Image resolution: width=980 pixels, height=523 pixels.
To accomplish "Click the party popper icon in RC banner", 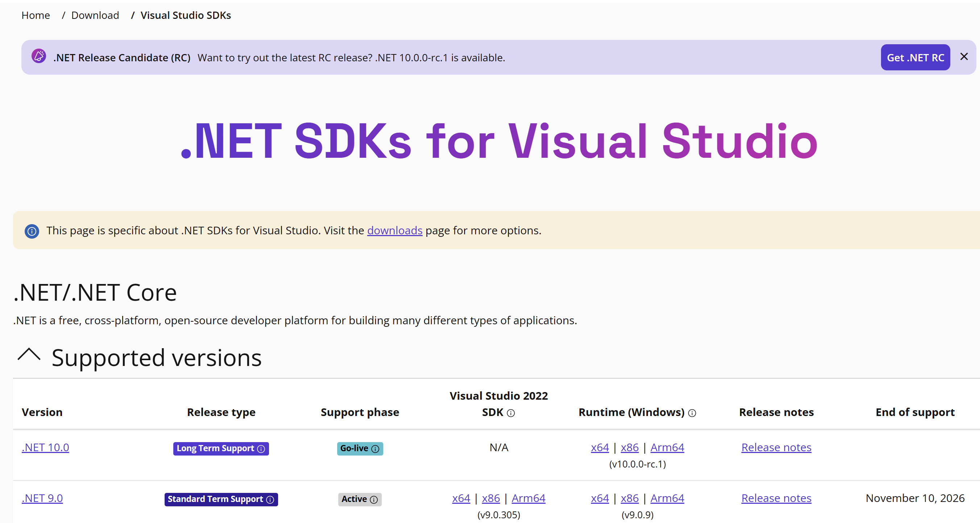I will coord(39,56).
